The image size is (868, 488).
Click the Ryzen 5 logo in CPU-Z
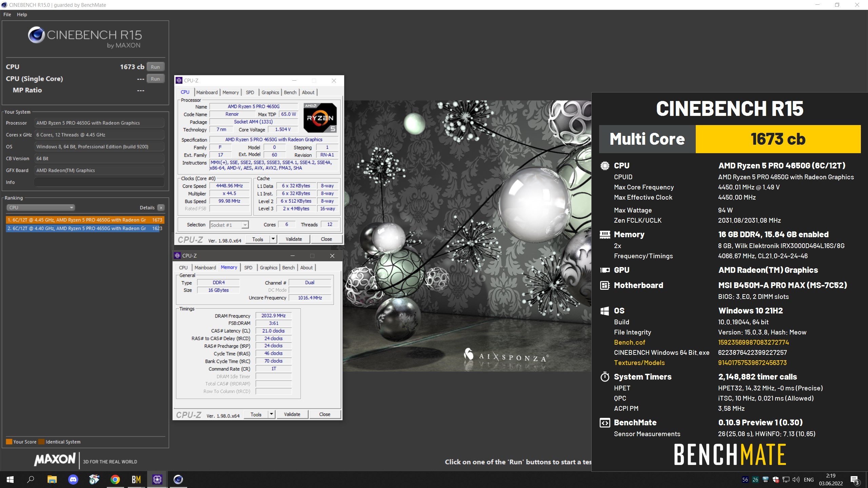coord(320,118)
